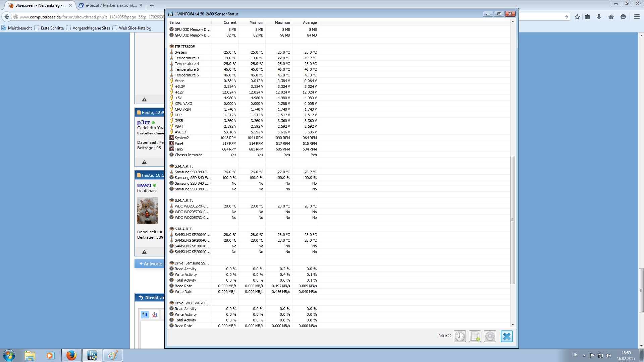The image size is (644, 362).
Task: Click Firefox home icon
Action: (611, 17)
